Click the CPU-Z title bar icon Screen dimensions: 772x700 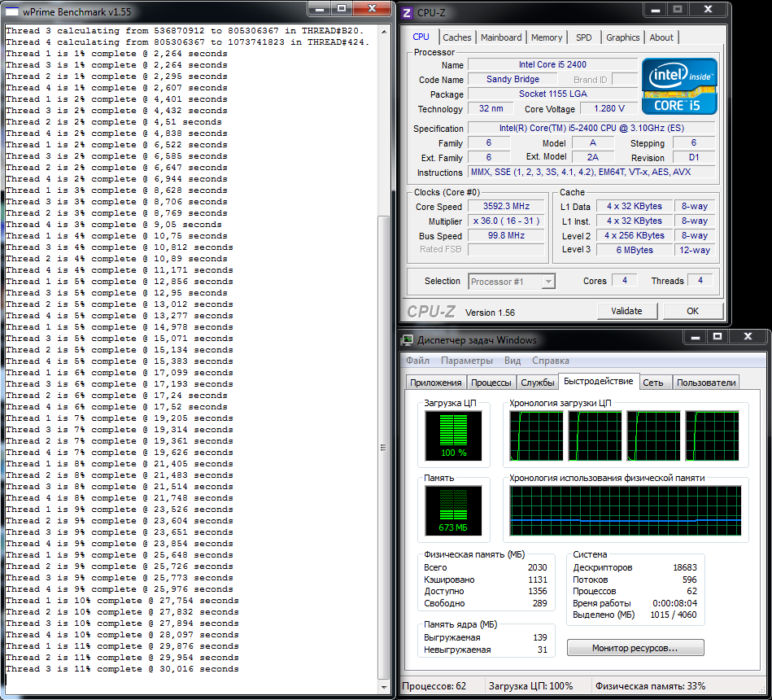click(408, 11)
